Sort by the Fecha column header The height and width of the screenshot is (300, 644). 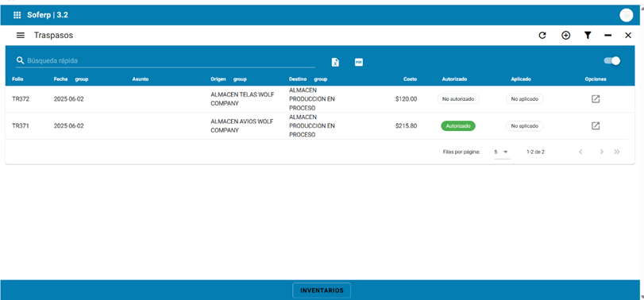pyautogui.click(x=61, y=79)
